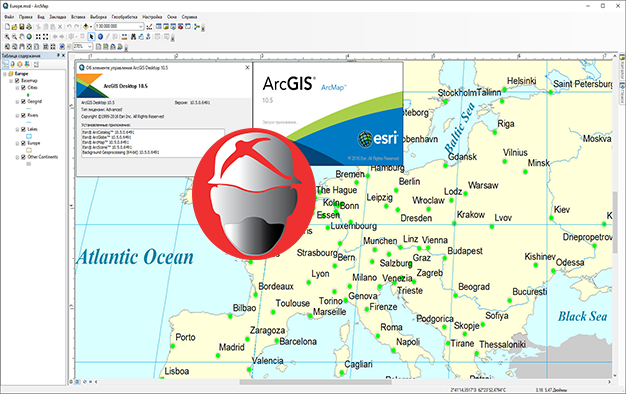
Task: Toggle the Basemap group layer checkbox
Action: 17,81
